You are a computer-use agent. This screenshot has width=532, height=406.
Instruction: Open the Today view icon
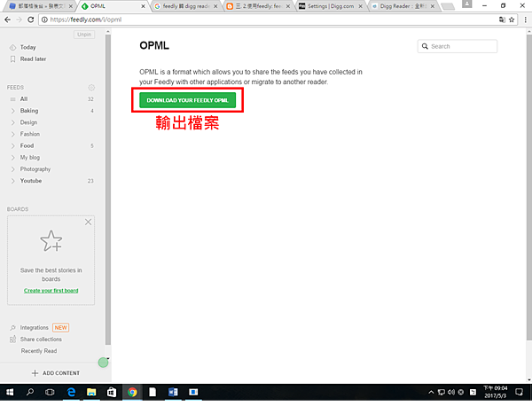[13, 48]
